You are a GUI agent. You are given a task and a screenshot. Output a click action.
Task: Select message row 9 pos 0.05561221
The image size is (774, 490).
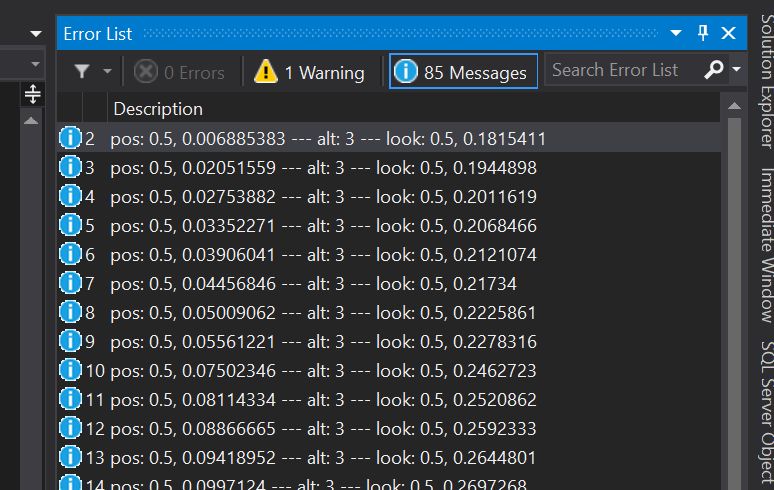pos(389,342)
